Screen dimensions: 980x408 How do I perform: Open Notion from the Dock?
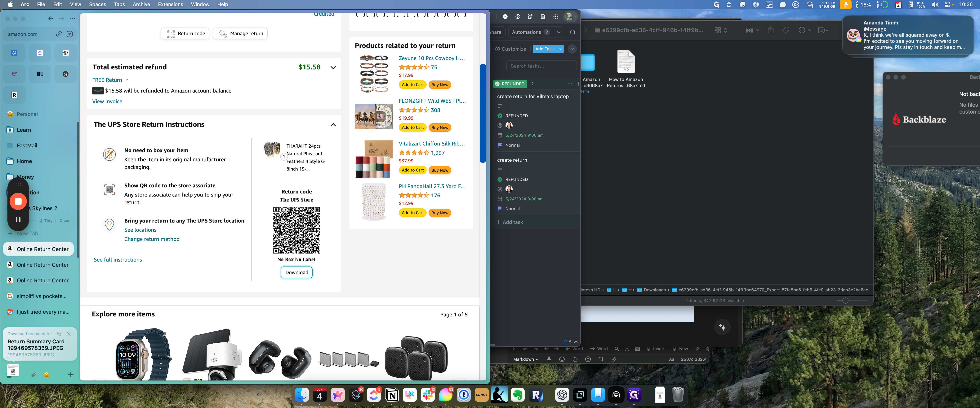pos(391,395)
